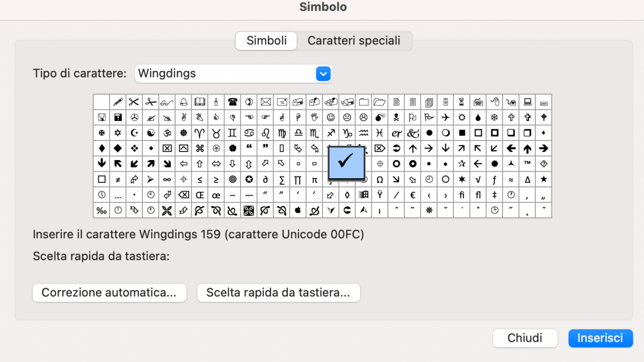
Task: Switch to the Caratteri speciali tab
Action: coord(354,41)
